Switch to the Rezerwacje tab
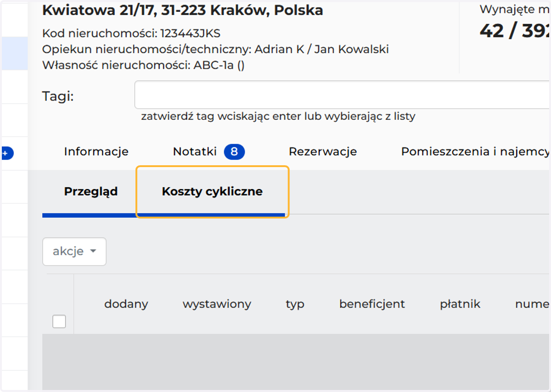 click(x=323, y=152)
